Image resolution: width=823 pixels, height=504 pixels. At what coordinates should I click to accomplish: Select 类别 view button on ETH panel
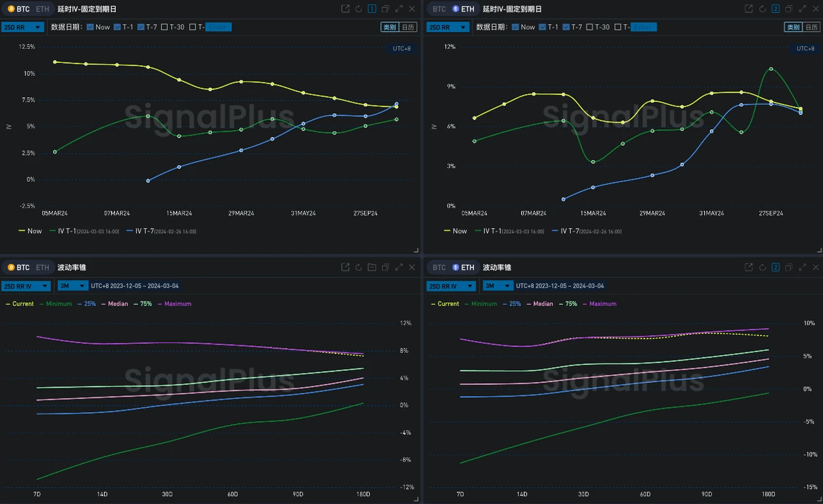793,27
